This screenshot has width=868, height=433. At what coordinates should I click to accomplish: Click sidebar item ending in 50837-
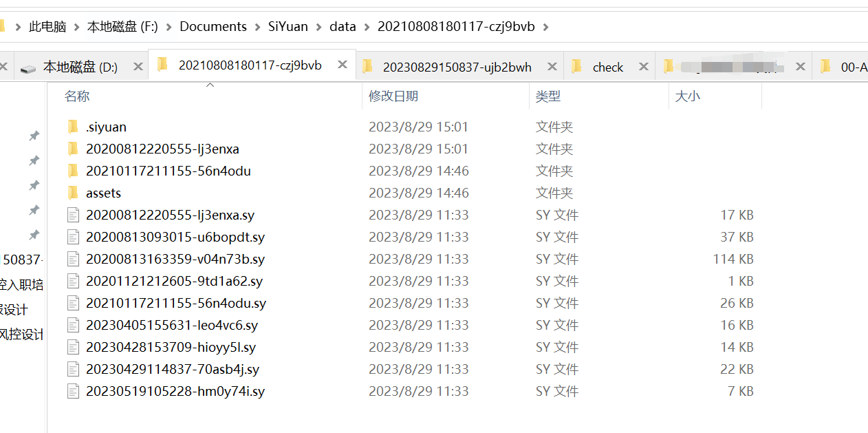[22, 260]
